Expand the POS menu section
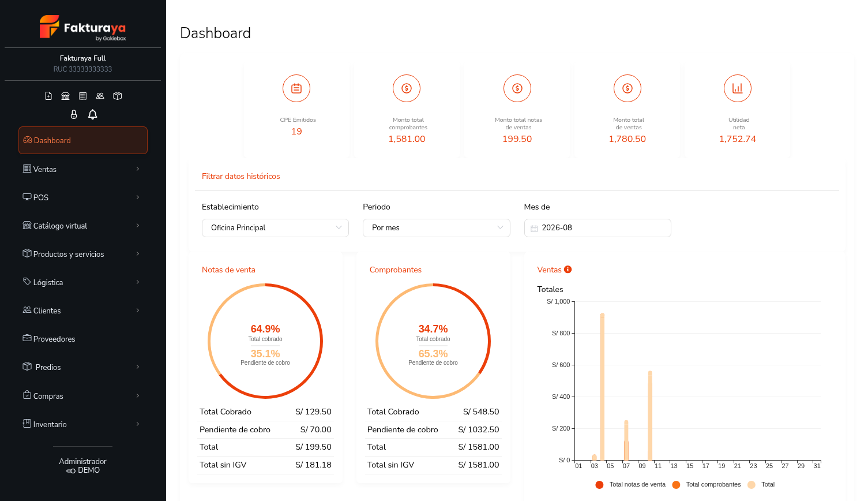This screenshot has height=501, width=868. point(83,197)
